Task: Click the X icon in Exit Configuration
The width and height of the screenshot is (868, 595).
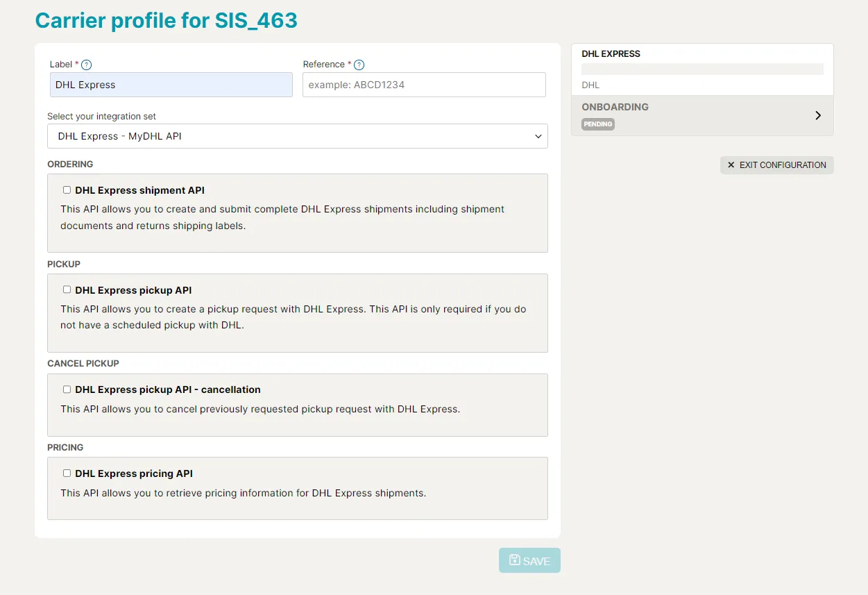Action: click(x=731, y=165)
